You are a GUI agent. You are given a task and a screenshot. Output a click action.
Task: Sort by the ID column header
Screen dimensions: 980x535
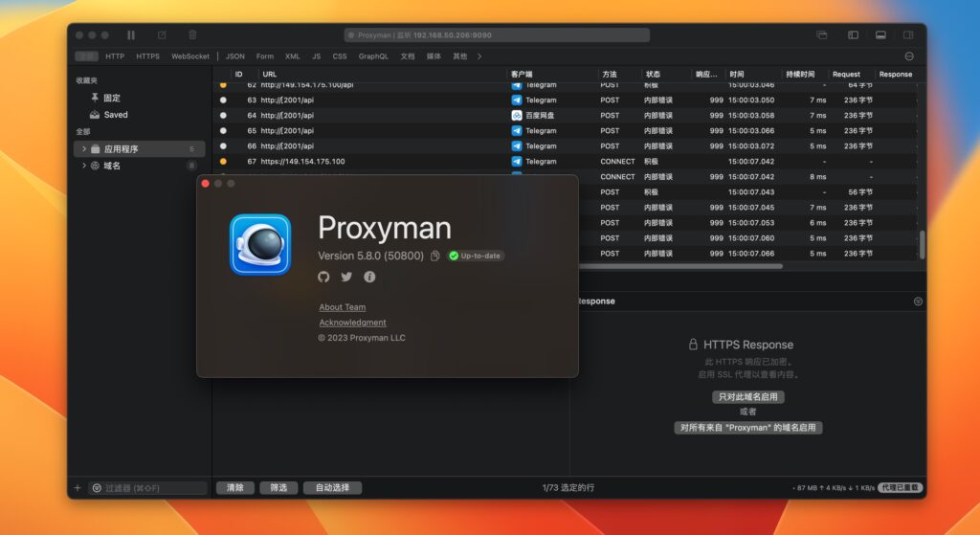(x=238, y=74)
